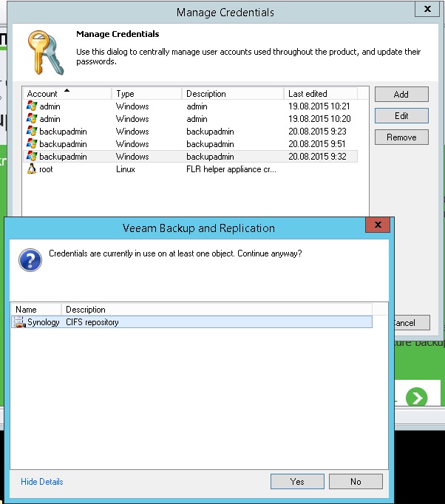Click the 'FLR helper appliance cr...' description

click(231, 169)
